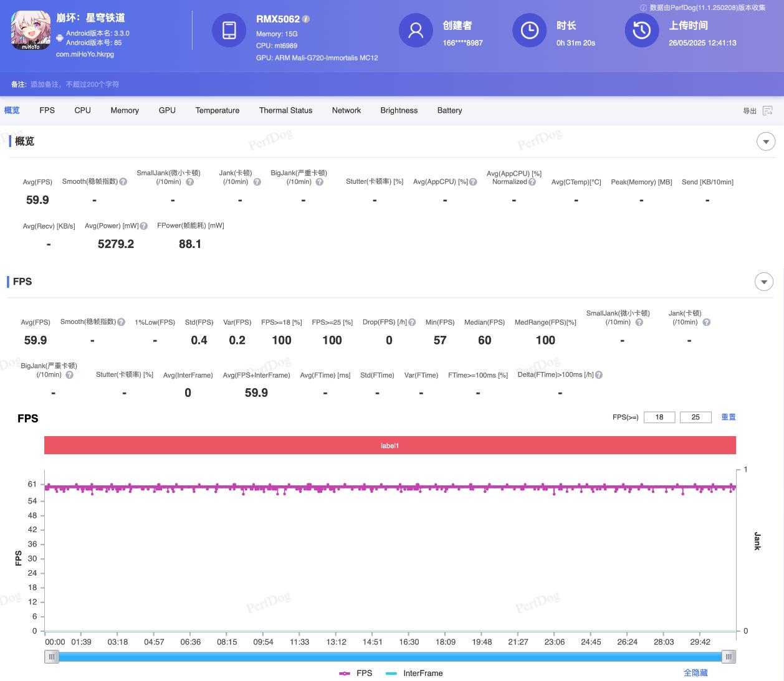
Task: Click help icon next to Avg(AppCPU) Normalized
Action: coord(532,182)
